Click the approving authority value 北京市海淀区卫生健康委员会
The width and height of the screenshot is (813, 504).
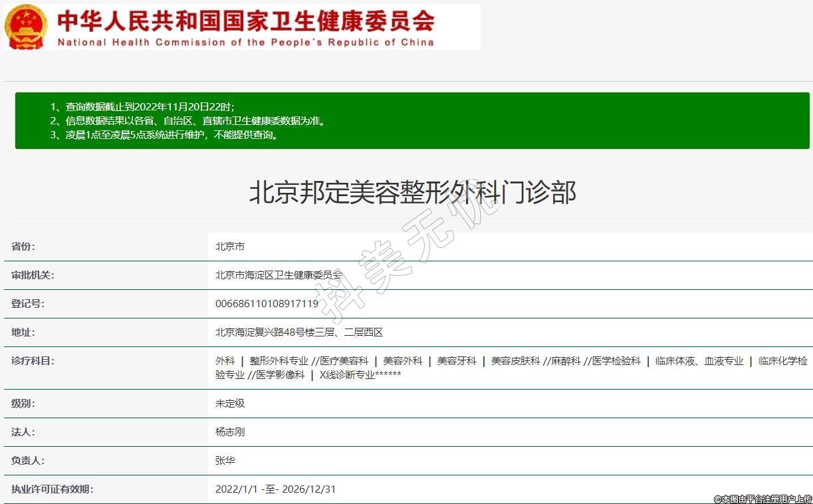point(279,275)
